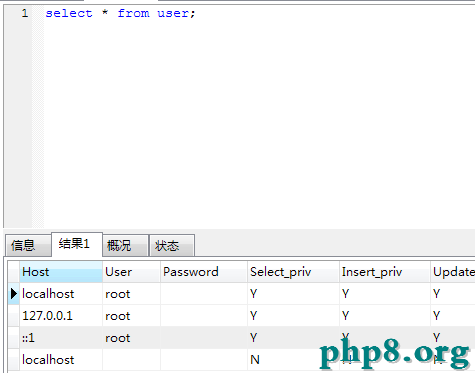Viewport: 475px width, 373px height.
Task: Select the Select_priv column header
Action: coord(293,272)
